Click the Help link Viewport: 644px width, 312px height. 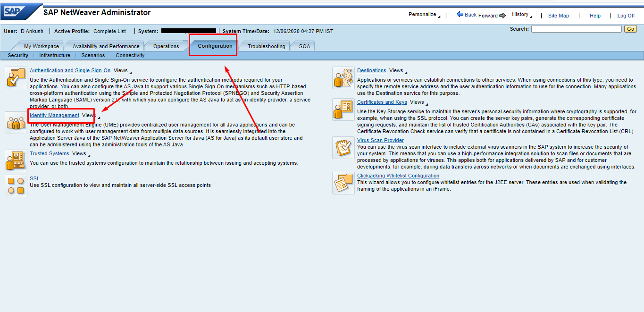[x=595, y=16]
